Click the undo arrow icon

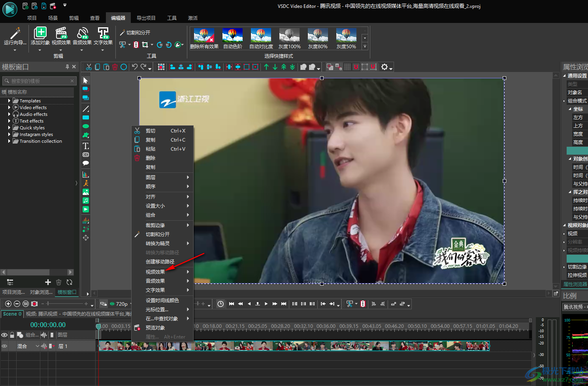click(x=135, y=67)
